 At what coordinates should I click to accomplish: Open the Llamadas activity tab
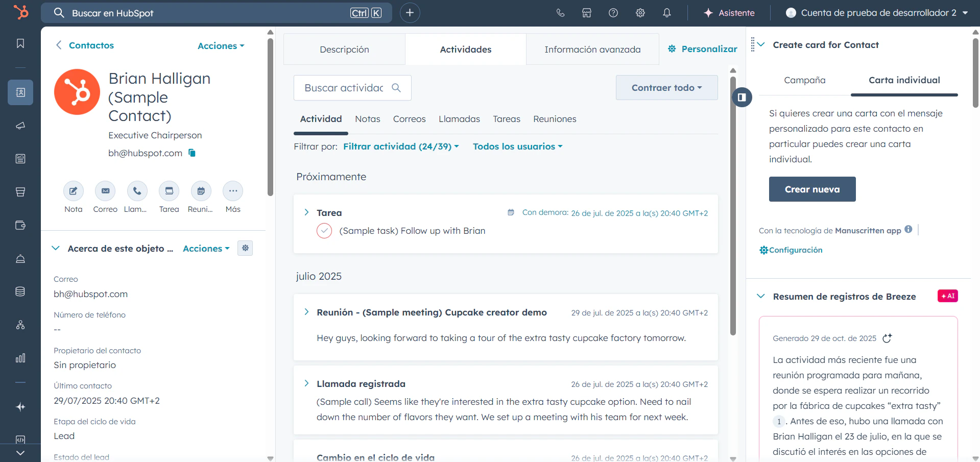tap(459, 119)
